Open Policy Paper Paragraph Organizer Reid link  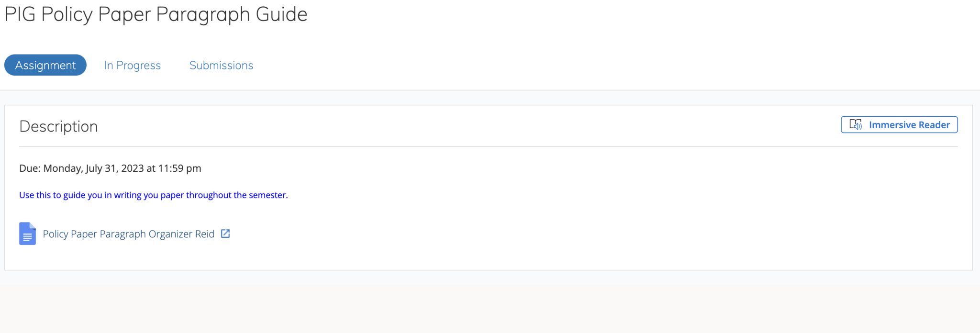(x=128, y=234)
